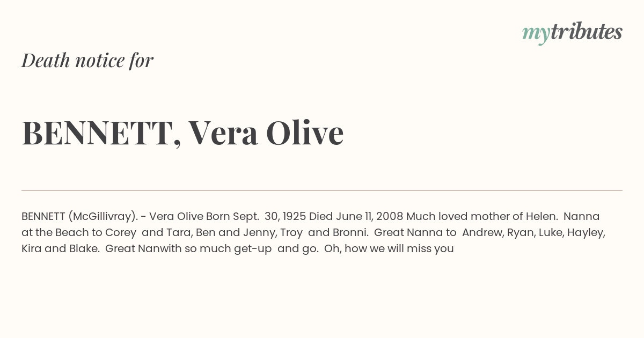Click the names "Ben and Jenny"
The width and height of the screenshot is (644, 338).
[235, 233]
